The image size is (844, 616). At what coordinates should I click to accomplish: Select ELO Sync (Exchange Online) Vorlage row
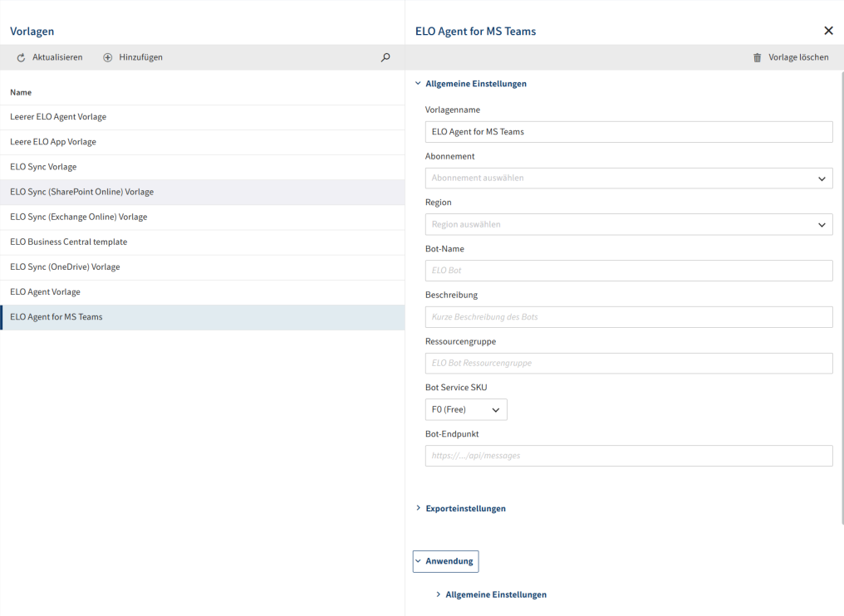203,217
